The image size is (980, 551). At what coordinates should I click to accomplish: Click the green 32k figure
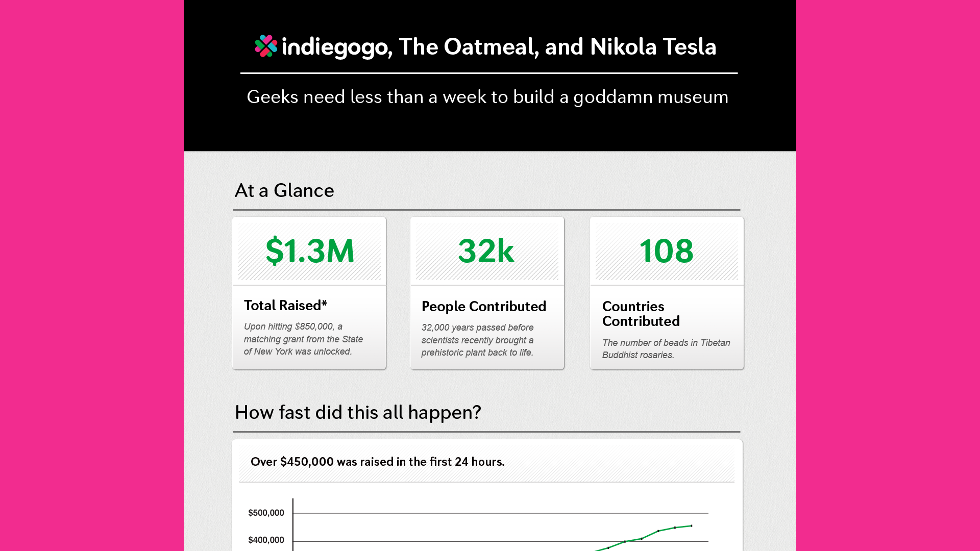click(486, 251)
